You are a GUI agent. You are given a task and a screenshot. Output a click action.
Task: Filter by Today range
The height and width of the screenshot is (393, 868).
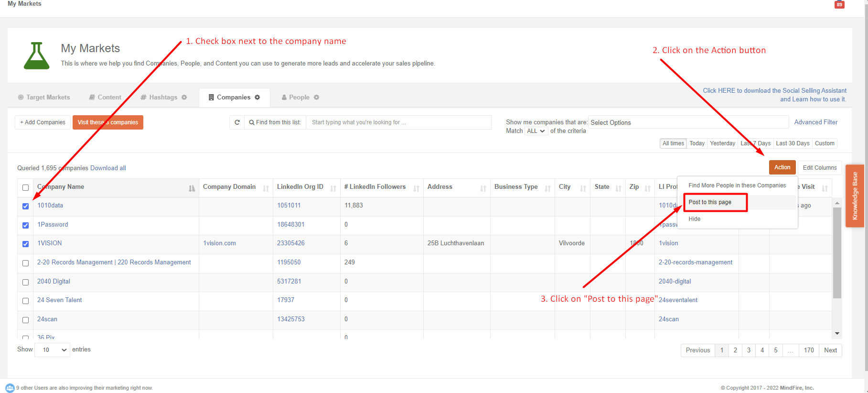click(697, 143)
